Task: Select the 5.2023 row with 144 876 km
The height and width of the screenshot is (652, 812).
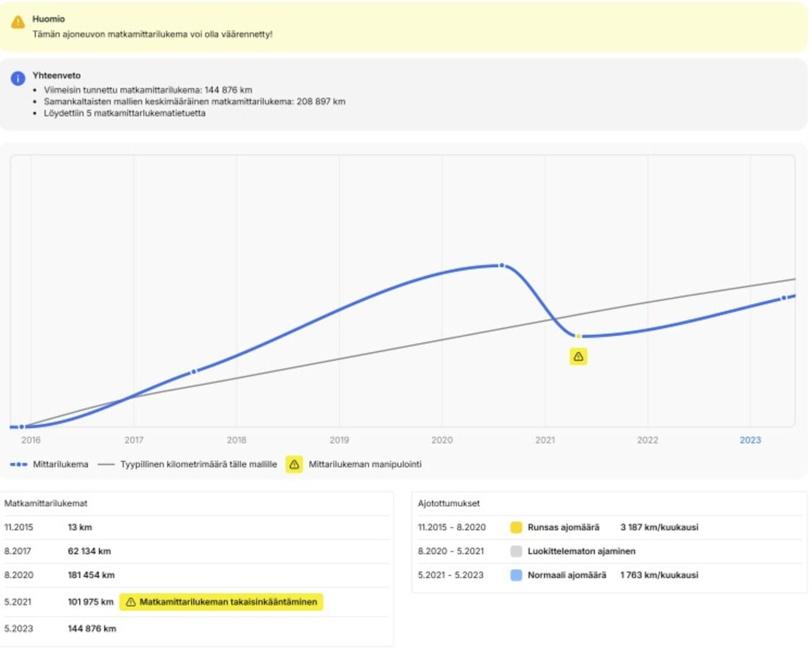Action: tap(195, 628)
